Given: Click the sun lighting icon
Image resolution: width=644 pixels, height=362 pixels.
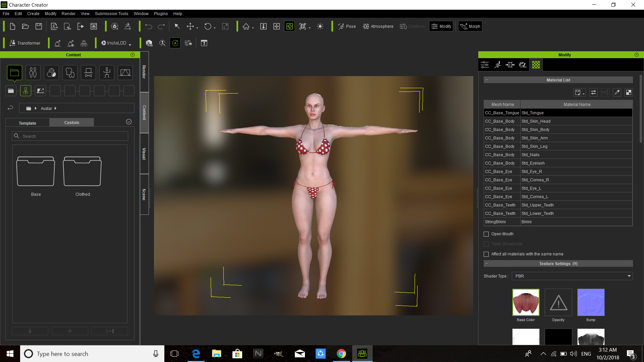Looking at the screenshot, I should 320,26.
